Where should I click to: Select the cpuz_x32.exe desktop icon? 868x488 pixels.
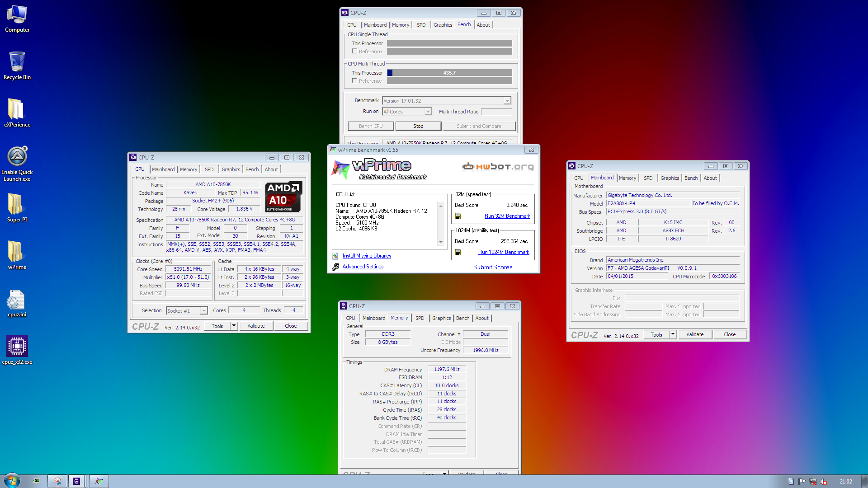tap(17, 350)
